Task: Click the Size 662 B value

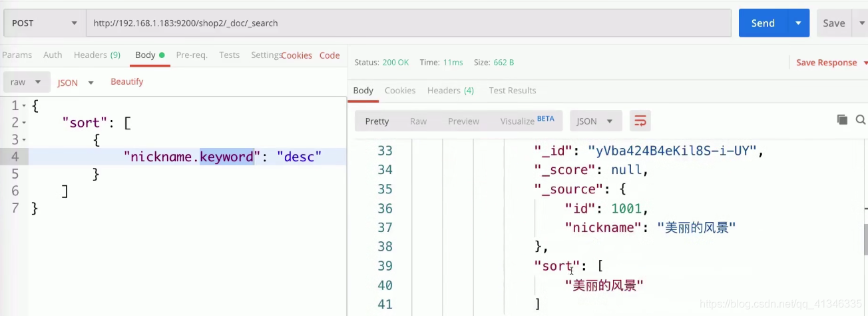Action: [503, 62]
